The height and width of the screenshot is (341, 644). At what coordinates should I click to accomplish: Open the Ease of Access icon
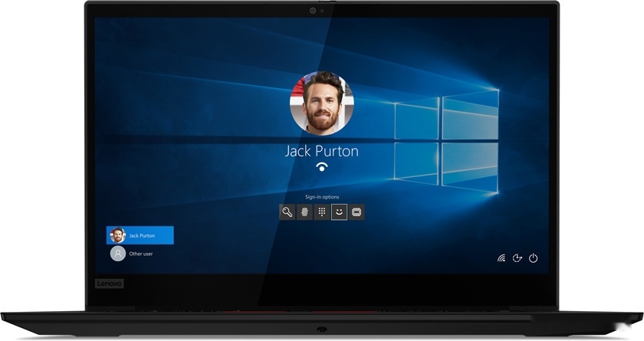tap(517, 258)
